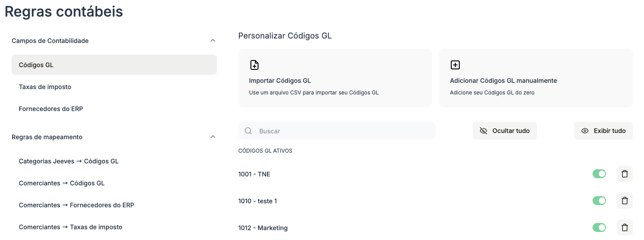The height and width of the screenshot is (240, 644).
Task: Click the import CSV file icon
Action: [x=254, y=65]
